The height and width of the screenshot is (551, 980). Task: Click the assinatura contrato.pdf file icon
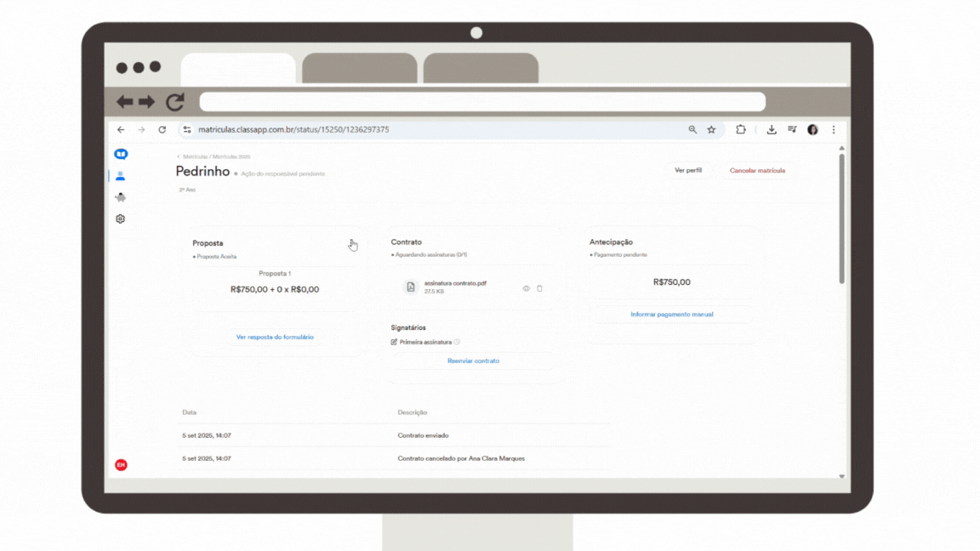tap(411, 287)
